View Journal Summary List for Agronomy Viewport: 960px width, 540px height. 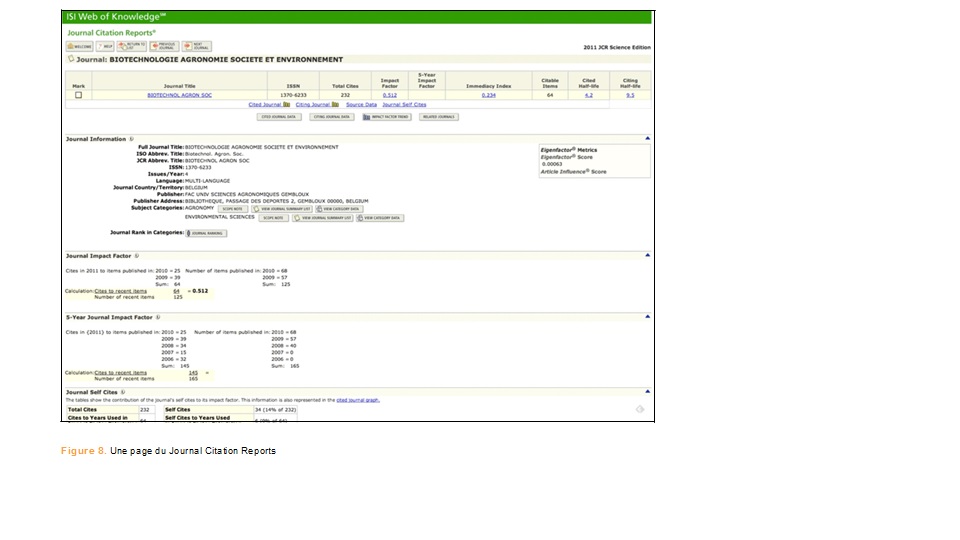(x=282, y=209)
